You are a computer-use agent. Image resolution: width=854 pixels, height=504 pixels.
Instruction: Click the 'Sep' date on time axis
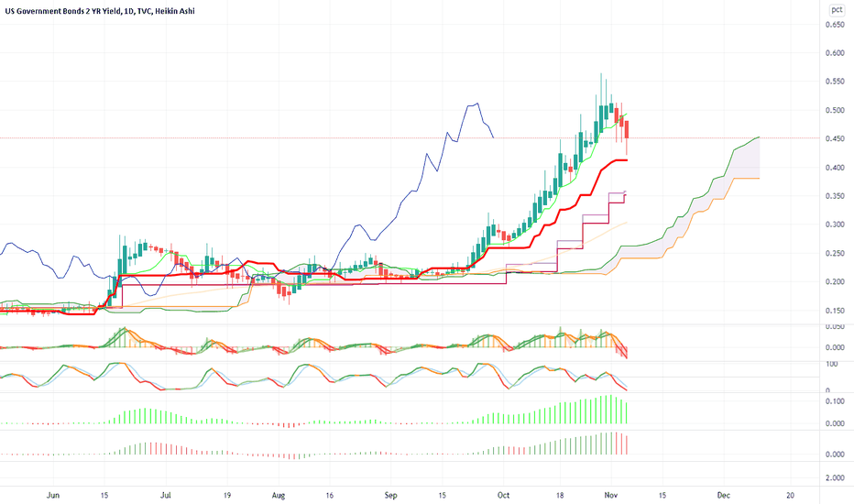[x=390, y=495]
